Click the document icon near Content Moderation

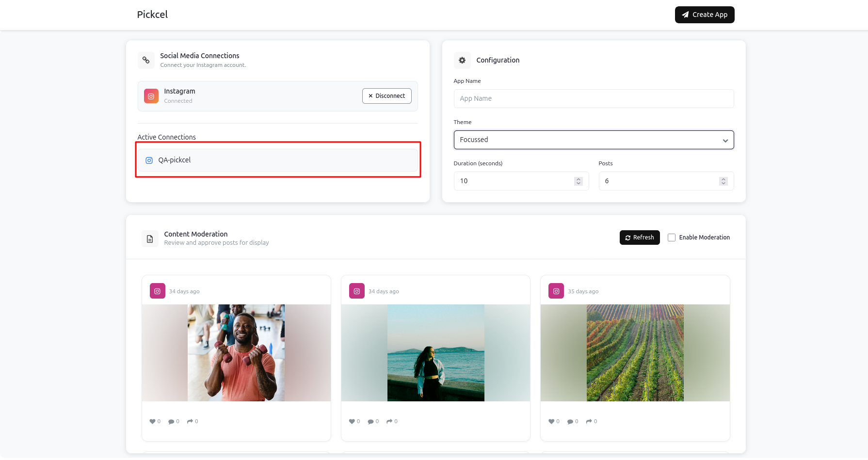click(150, 238)
